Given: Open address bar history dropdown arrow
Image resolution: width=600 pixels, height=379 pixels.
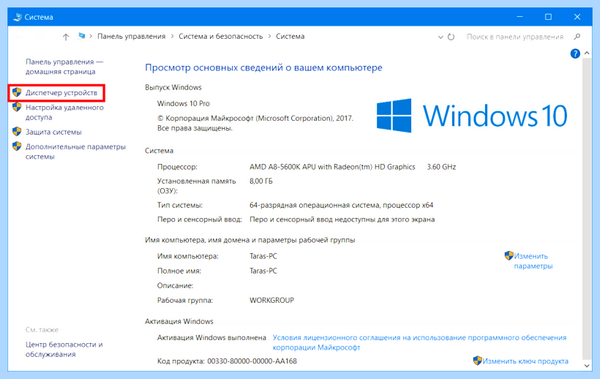Looking at the screenshot, I should [440, 37].
